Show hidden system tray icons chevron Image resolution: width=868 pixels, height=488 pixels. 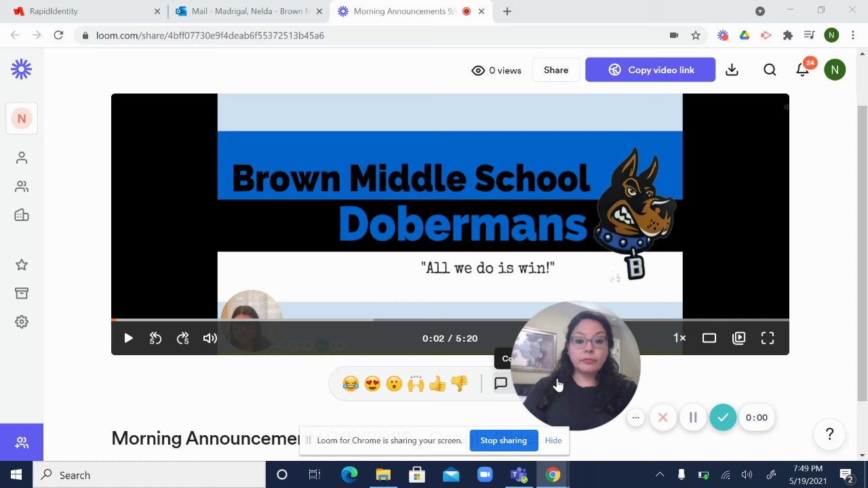(660, 475)
